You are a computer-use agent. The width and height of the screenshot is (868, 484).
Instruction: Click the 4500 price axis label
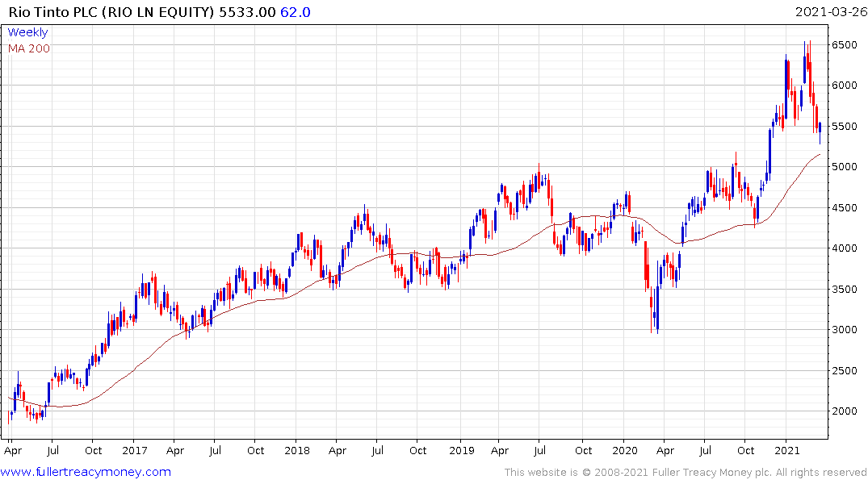845,207
